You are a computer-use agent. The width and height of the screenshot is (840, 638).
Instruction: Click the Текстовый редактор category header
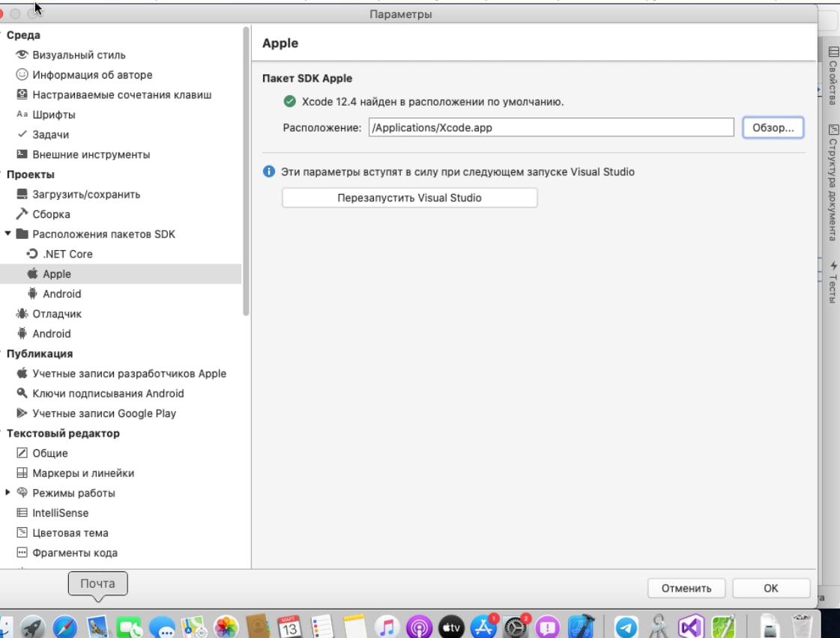pyautogui.click(x=63, y=434)
